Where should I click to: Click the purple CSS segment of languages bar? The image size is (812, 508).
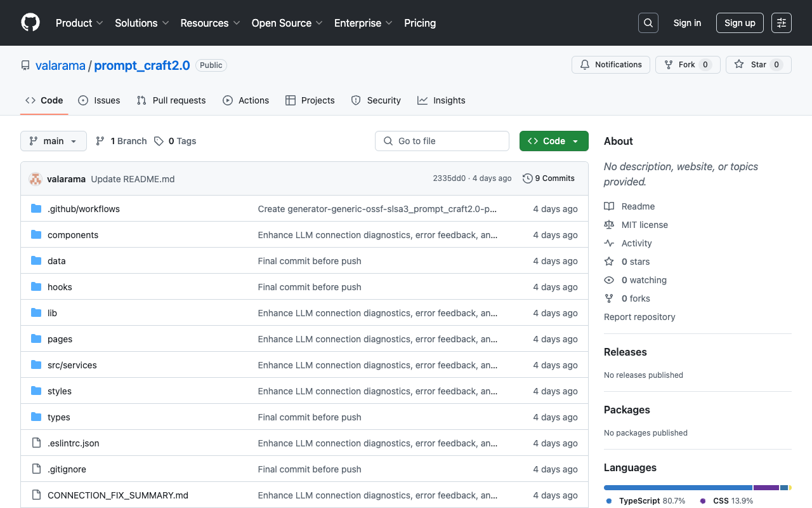tap(766, 488)
